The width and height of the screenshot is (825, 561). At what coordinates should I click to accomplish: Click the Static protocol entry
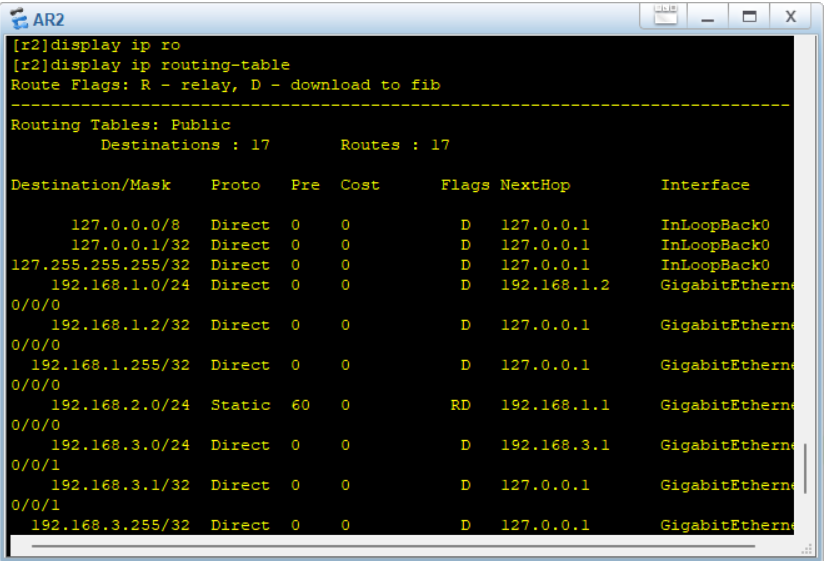tap(240, 405)
